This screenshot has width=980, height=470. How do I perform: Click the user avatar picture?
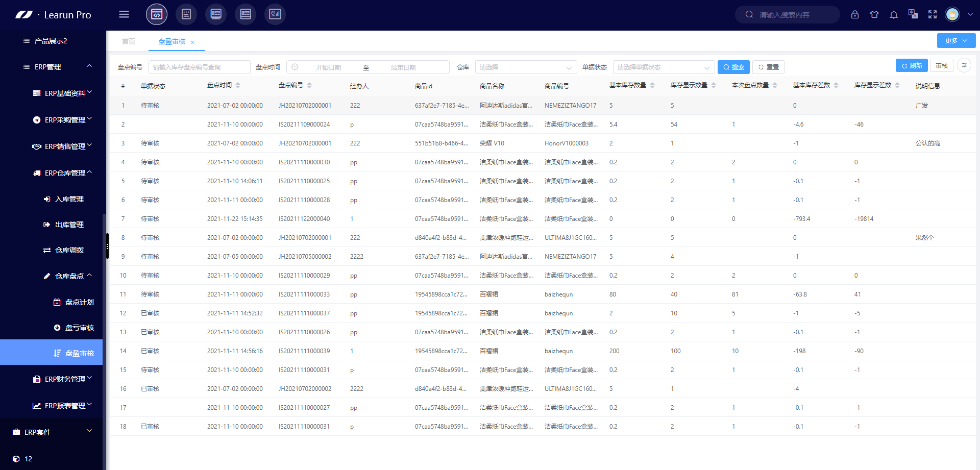(x=952, y=14)
